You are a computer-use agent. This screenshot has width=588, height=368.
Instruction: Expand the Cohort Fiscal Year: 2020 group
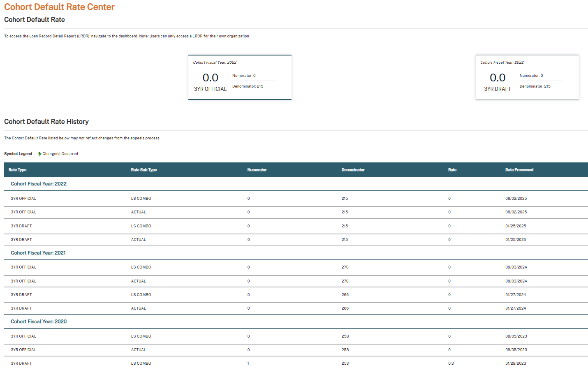(39, 322)
